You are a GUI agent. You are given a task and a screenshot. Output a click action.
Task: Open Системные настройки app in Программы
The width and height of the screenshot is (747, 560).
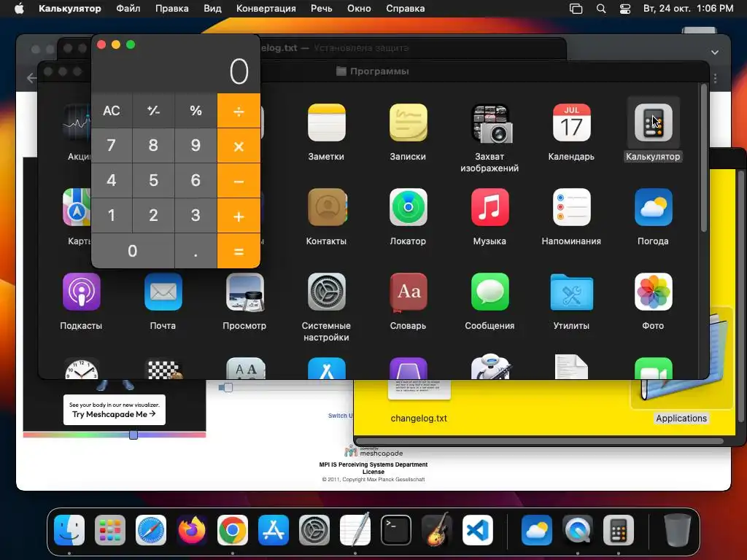(326, 292)
